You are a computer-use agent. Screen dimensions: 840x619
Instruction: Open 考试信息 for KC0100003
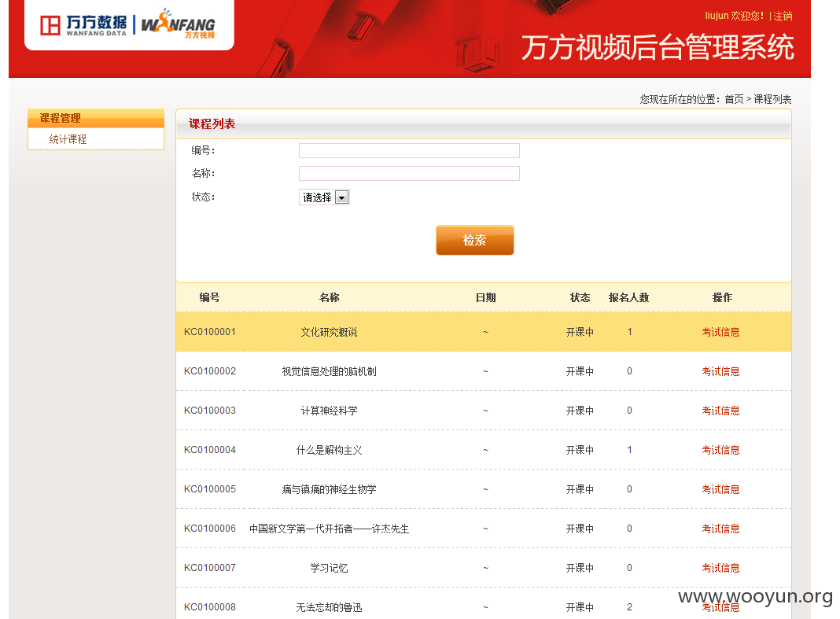[720, 411]
